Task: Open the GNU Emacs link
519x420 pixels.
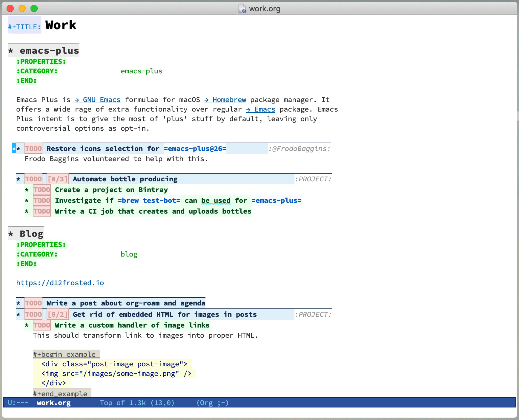Action: 101,100
